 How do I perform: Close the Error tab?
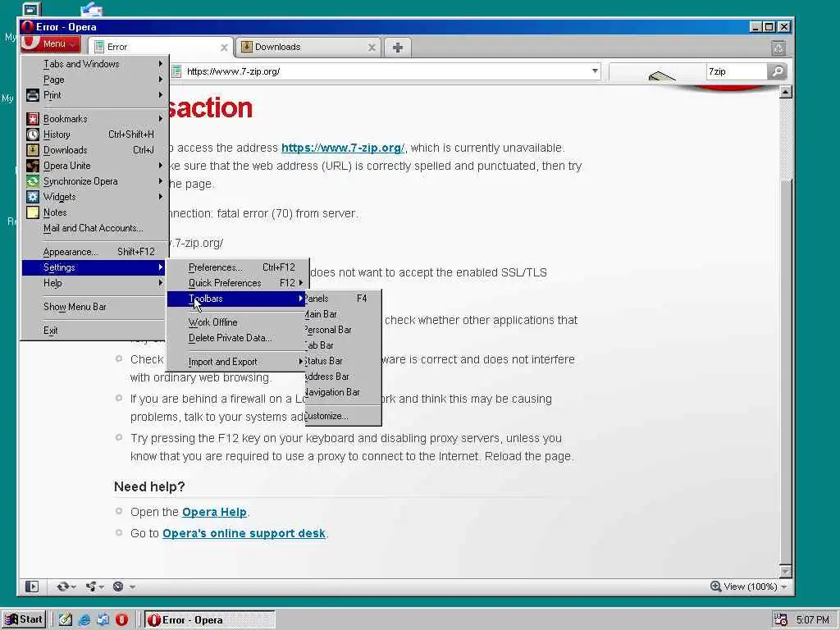coord(224,48)
